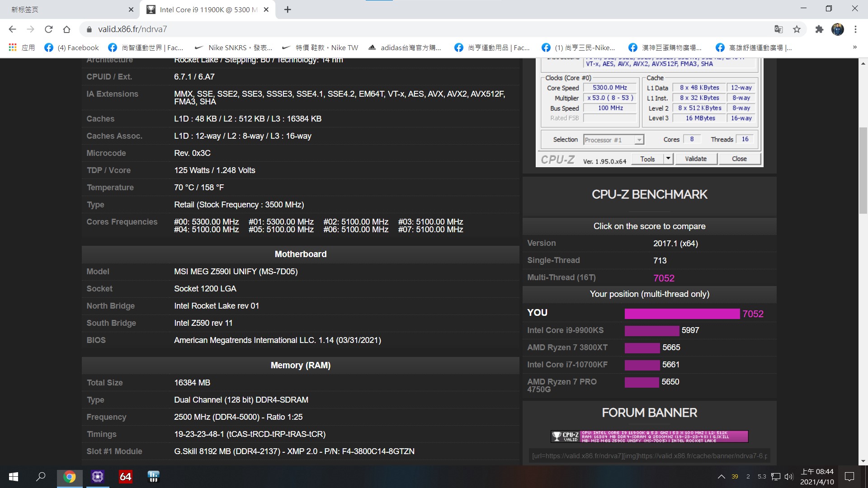Click the CPU-Z screenshot Close button

739,159
